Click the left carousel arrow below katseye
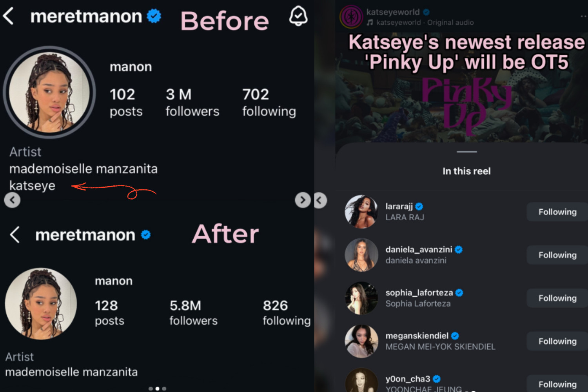 pyautogui.click(x=12, y=200)
